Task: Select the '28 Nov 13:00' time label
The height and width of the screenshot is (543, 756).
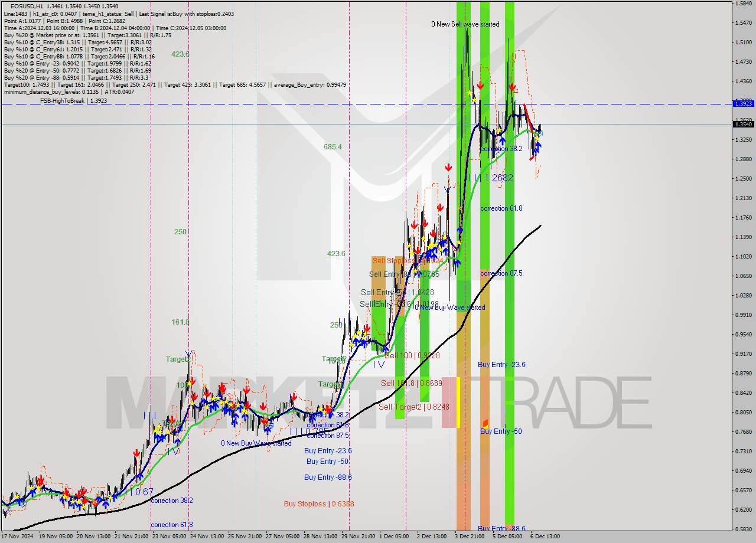Action: tap(320, 537)
